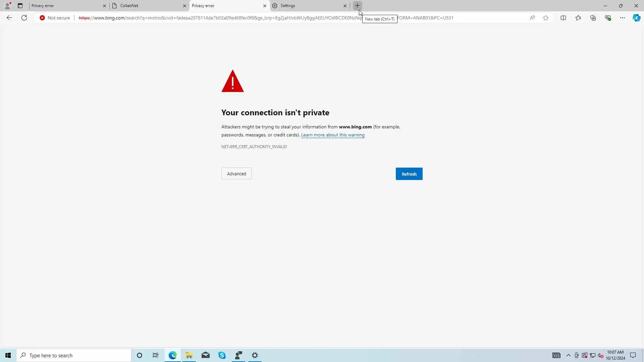This screenshot has width=644, height=362.
Task: Open Split screen icon
Action: (x=563, y=18)
